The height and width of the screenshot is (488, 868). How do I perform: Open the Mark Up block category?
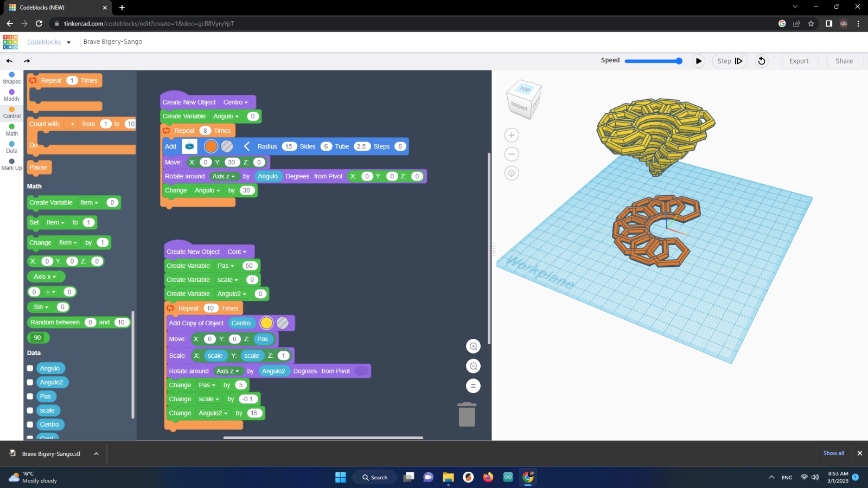(x=11, y=165)
